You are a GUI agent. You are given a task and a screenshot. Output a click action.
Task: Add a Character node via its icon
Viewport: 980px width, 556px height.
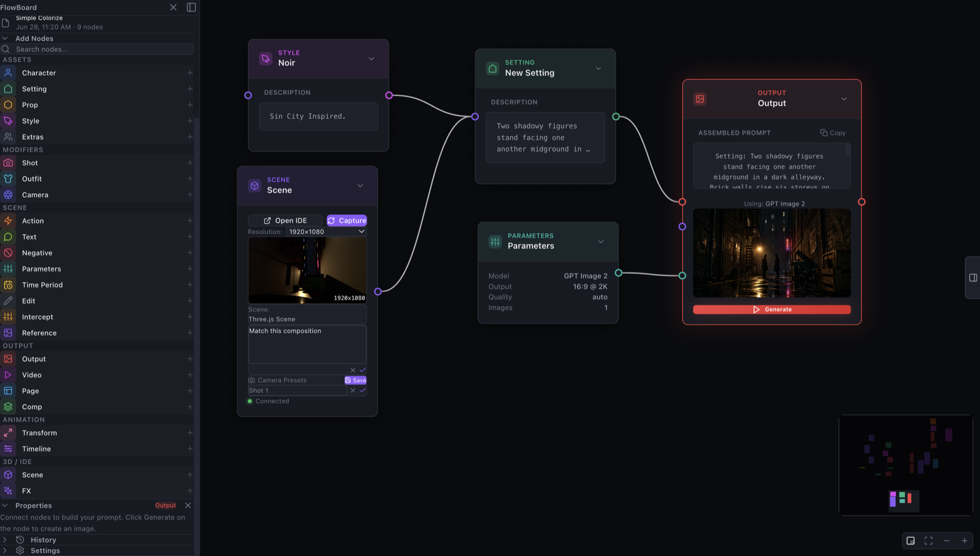[x=8, y=73]
